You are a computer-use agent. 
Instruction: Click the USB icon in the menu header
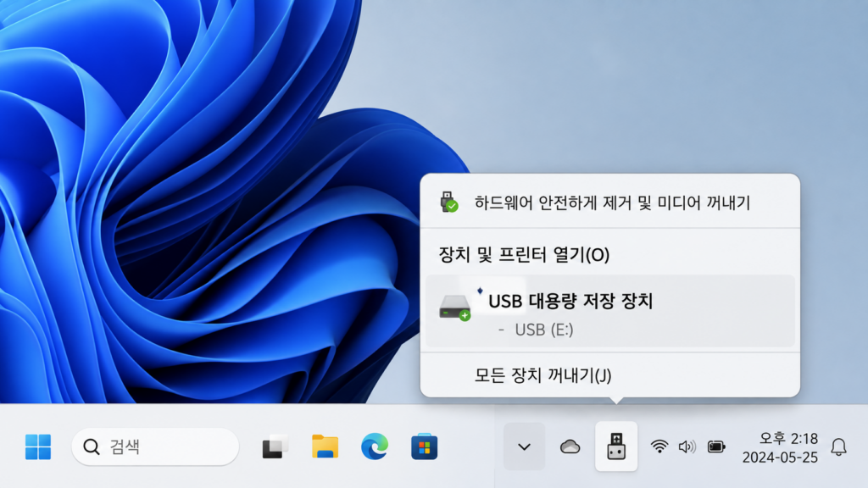449,202
